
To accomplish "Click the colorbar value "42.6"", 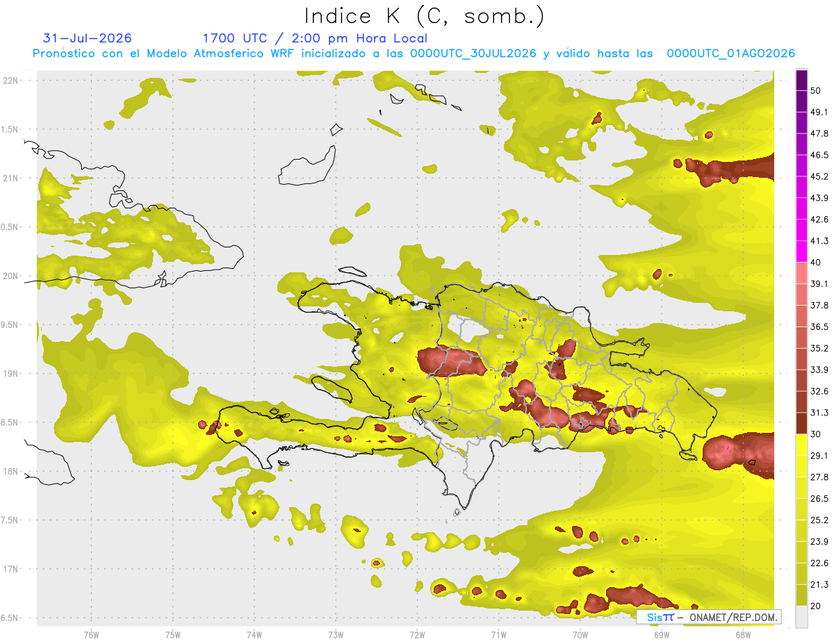I will (x=820, y=220).
